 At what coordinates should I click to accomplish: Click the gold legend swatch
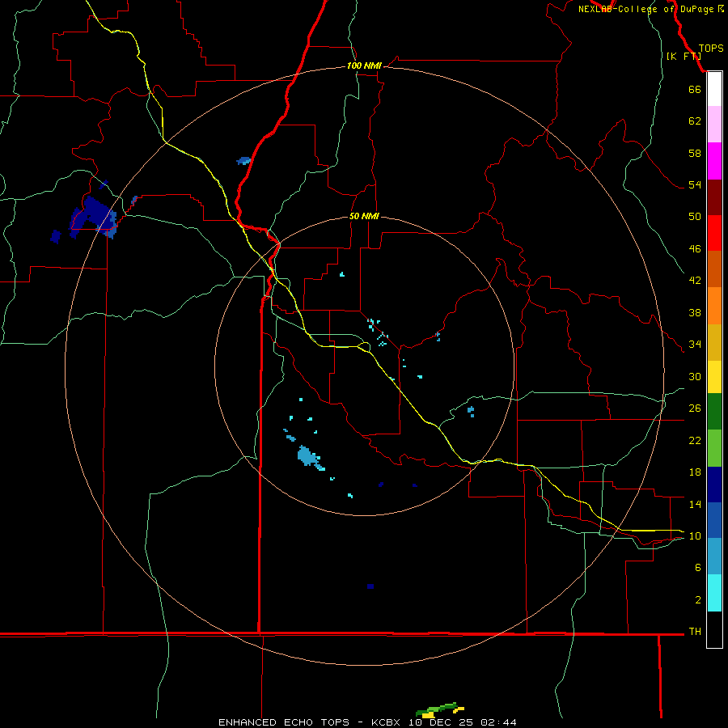tap(714, 342)
